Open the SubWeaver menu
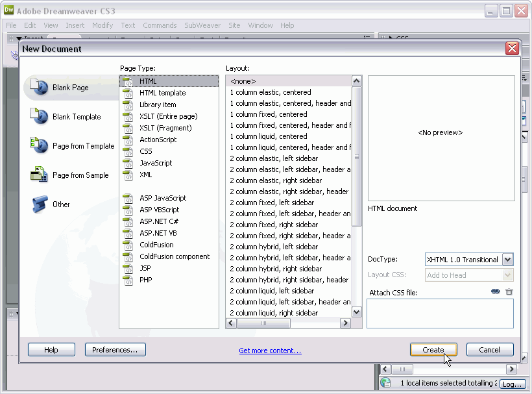This screenshot has height=394, width=532. point(202,25)
